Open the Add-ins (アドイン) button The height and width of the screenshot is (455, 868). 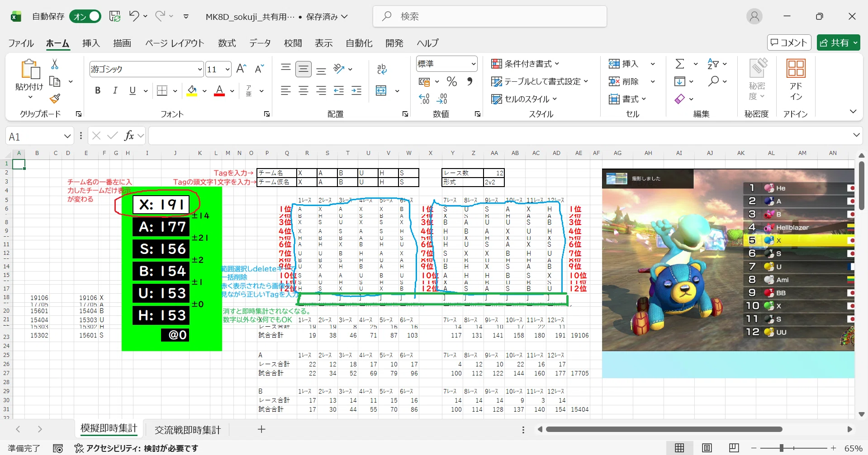coord(796,80)
